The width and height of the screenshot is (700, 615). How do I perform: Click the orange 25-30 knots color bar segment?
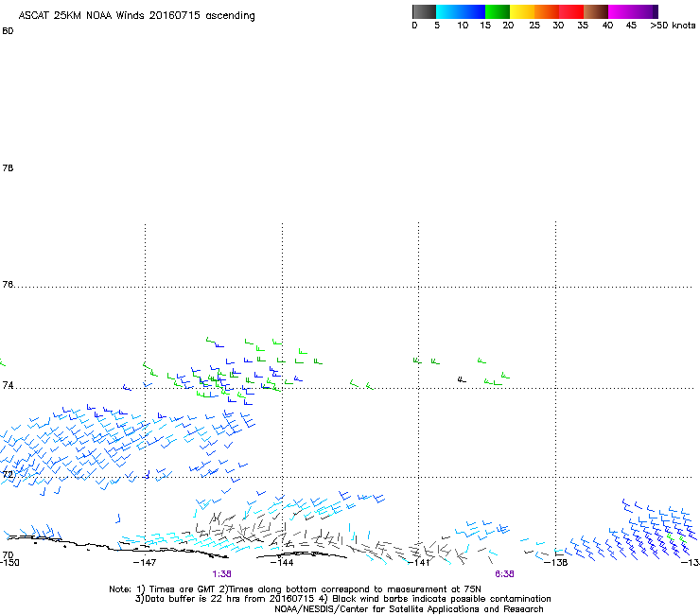click(547, 11)
